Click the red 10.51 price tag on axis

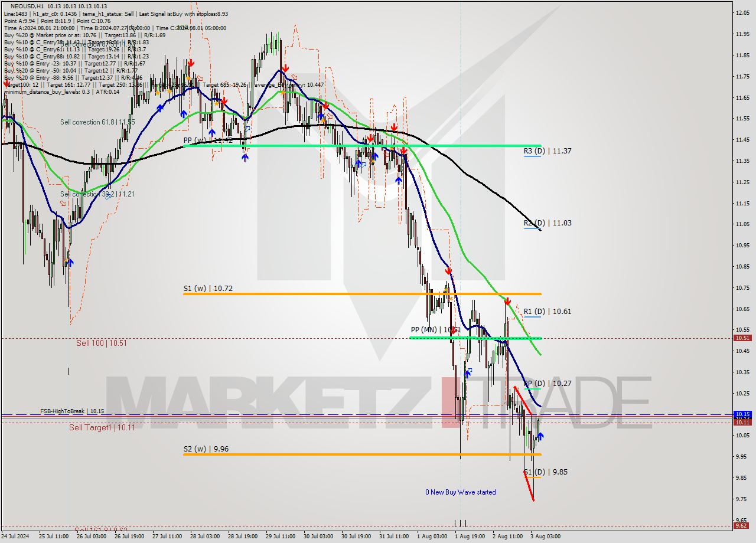click(x=742, y=338)
